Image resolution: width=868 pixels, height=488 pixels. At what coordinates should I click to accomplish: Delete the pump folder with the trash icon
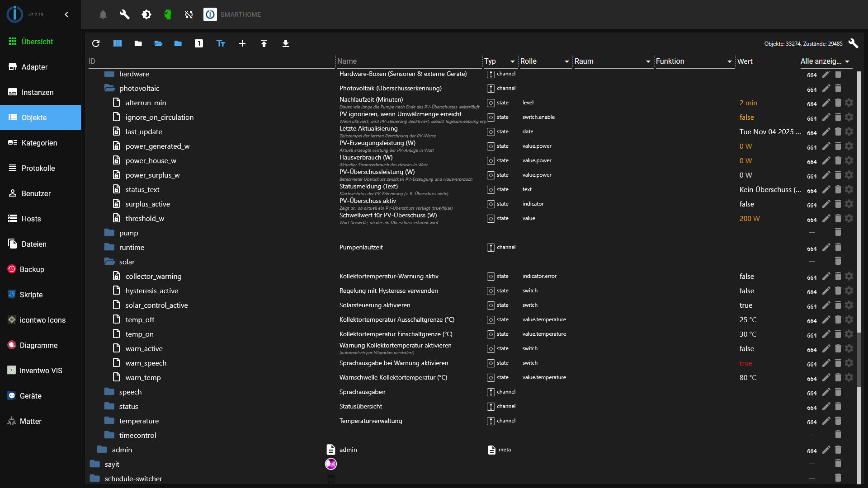click(839, 232)
